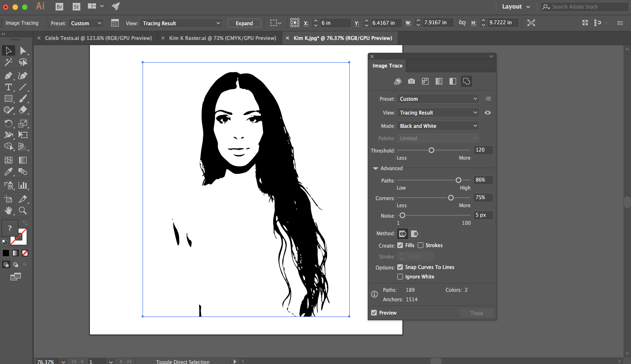Screen dimensions: 631x364
Task: Collapse the Advanced section
Action: 376,168
